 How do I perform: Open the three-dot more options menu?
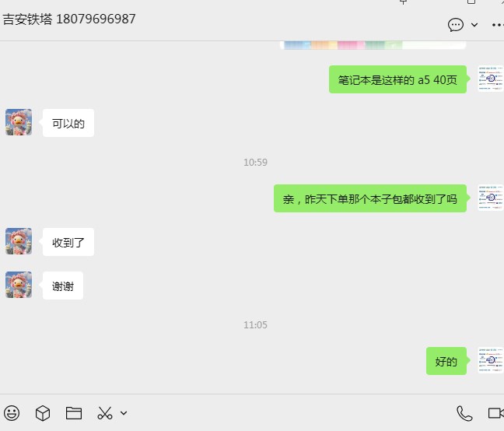(x=498, y=25)
